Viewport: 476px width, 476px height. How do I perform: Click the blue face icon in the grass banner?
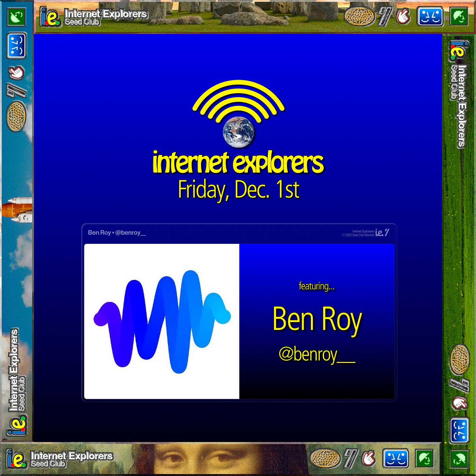[460, 430]
